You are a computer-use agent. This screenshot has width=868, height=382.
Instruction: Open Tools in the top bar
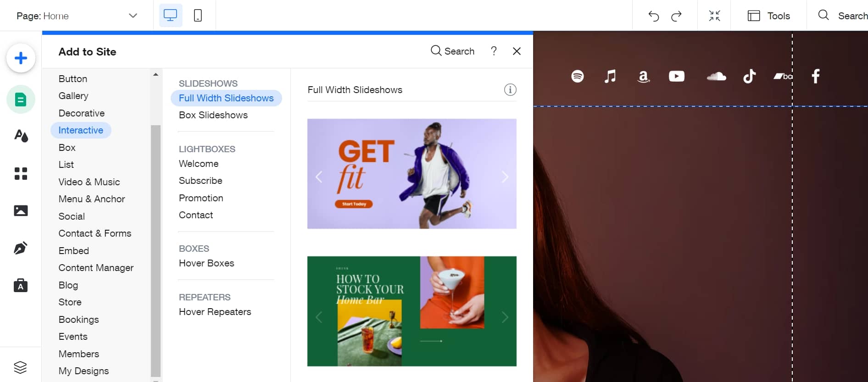(x=769, y=16)
